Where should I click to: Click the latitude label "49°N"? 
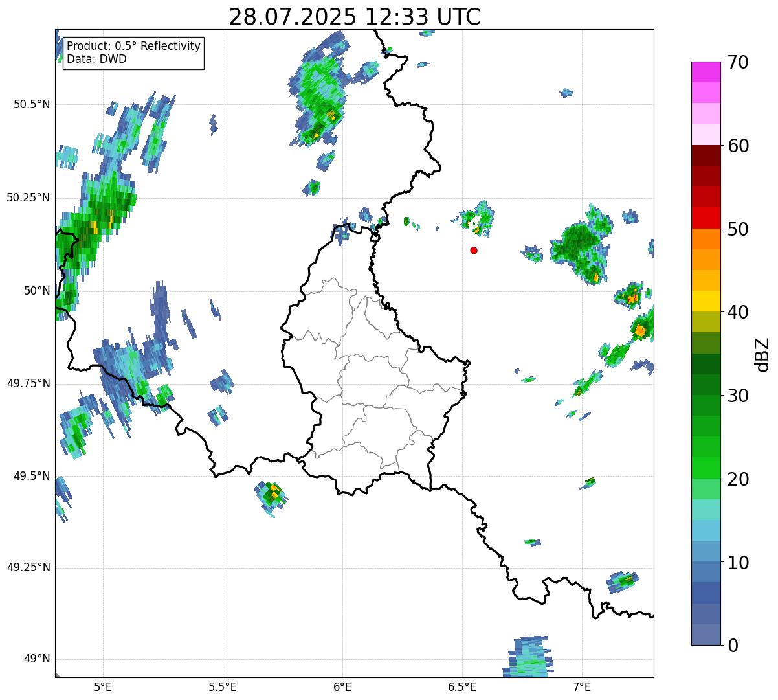point(37,659)
